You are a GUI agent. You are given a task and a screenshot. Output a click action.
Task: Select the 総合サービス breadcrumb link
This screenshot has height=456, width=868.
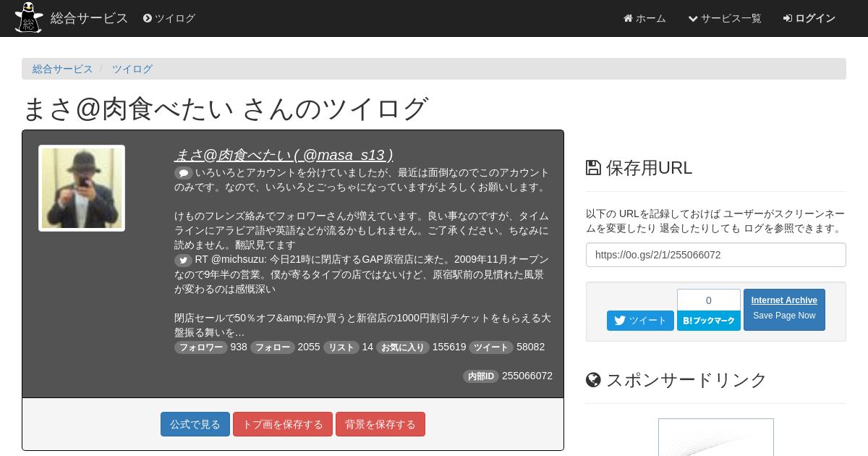(x=63, y=69)
